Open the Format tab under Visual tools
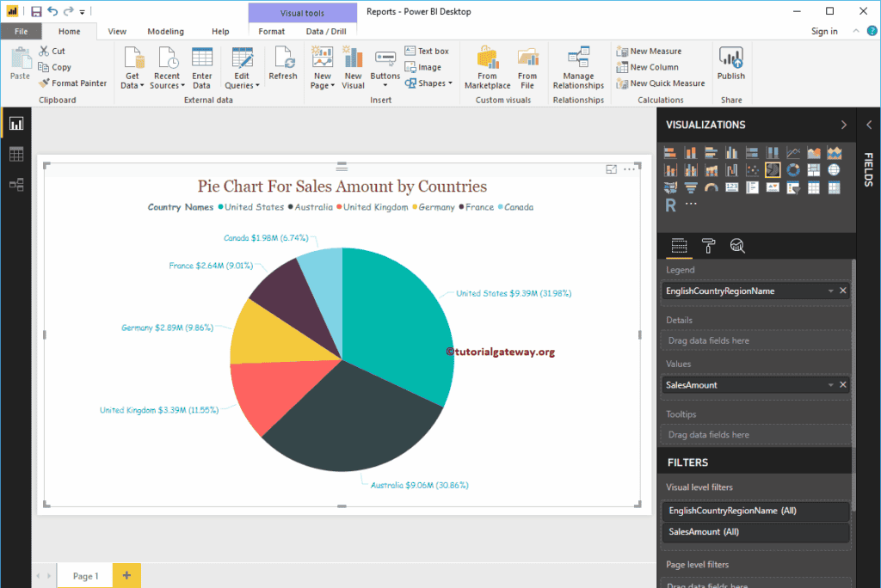The width and height of the screenshot is (881, 588). (272, 30)
